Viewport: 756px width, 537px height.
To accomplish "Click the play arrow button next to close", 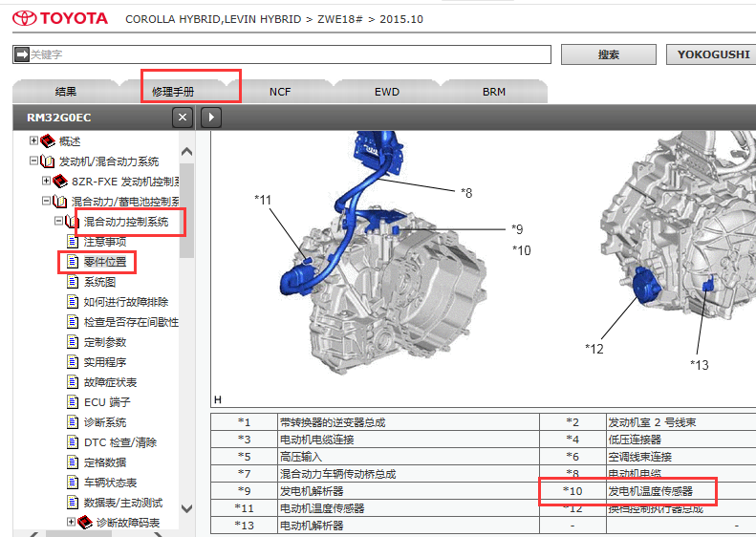I will pos(211,118).
